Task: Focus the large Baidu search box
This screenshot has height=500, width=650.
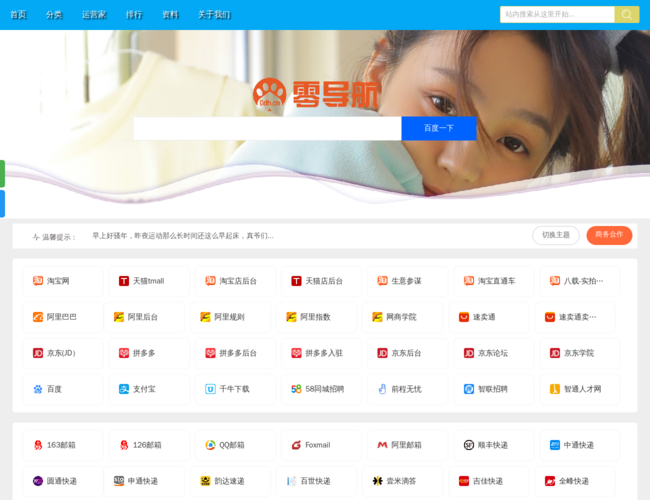Action: point(267,128)
